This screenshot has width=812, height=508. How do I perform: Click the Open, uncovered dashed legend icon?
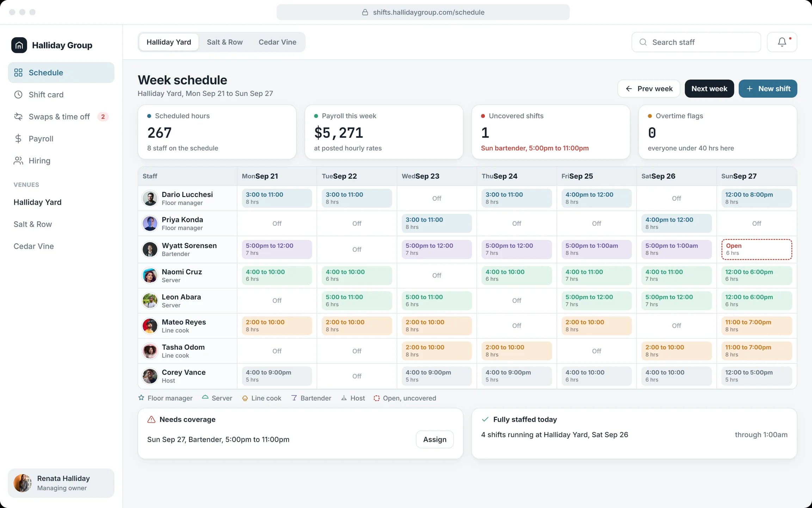(376, 398)
